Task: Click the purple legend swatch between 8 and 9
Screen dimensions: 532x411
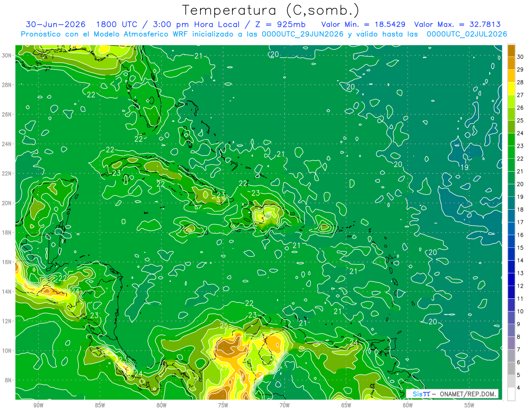Action: pos(511,331)
